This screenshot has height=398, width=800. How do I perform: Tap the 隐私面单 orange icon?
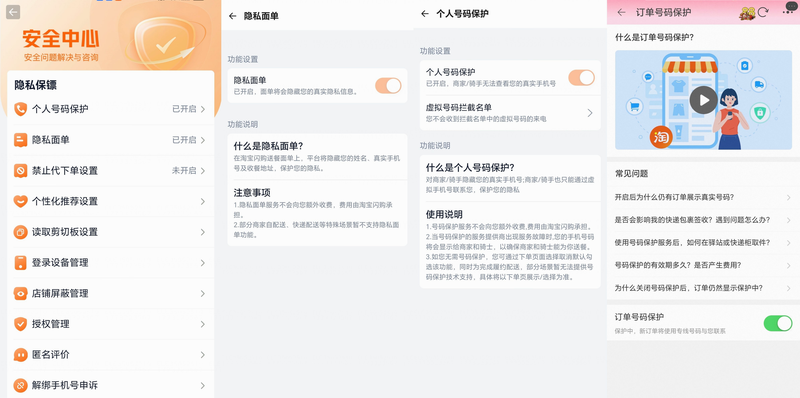tap(20, 140)
